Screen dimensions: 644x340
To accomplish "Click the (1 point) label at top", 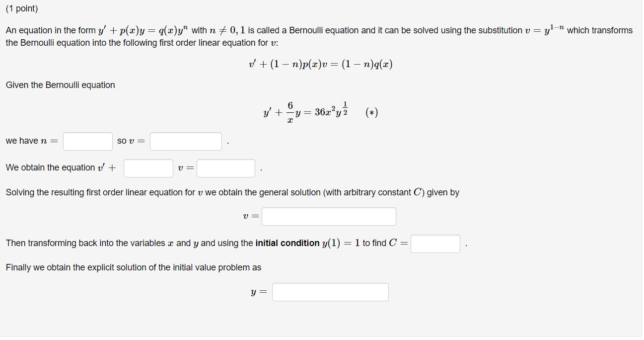I will coord(19,8).
